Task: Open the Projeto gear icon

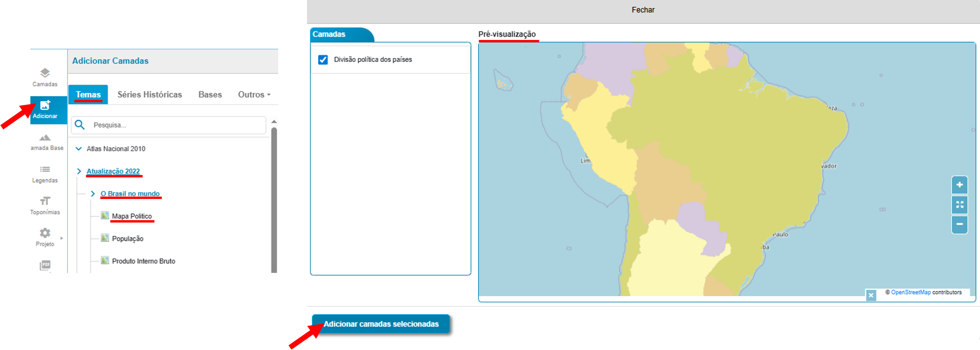Action: point(45,233)
